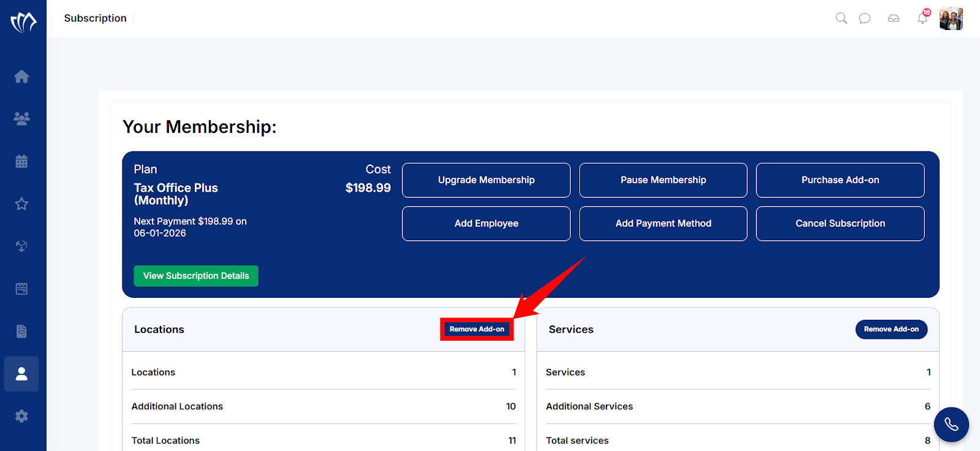
Task: Click the Total services value 8
Action: click(x=927, y=441)
